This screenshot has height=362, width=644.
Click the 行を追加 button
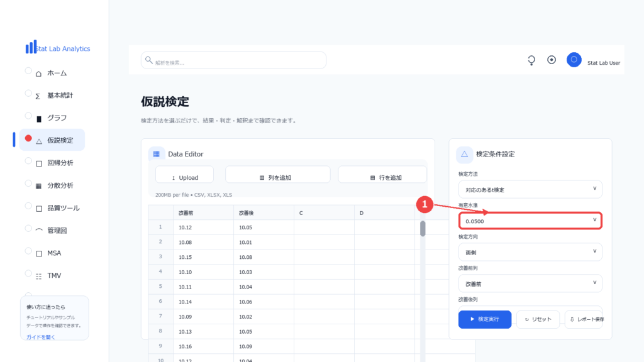point(382,175)
